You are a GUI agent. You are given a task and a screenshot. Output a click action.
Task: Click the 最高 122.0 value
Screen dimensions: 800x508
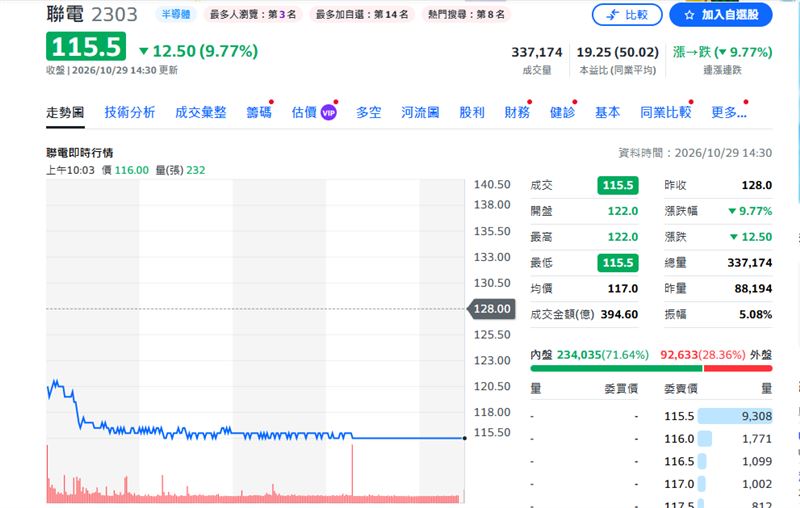click(x=622, y=237)
